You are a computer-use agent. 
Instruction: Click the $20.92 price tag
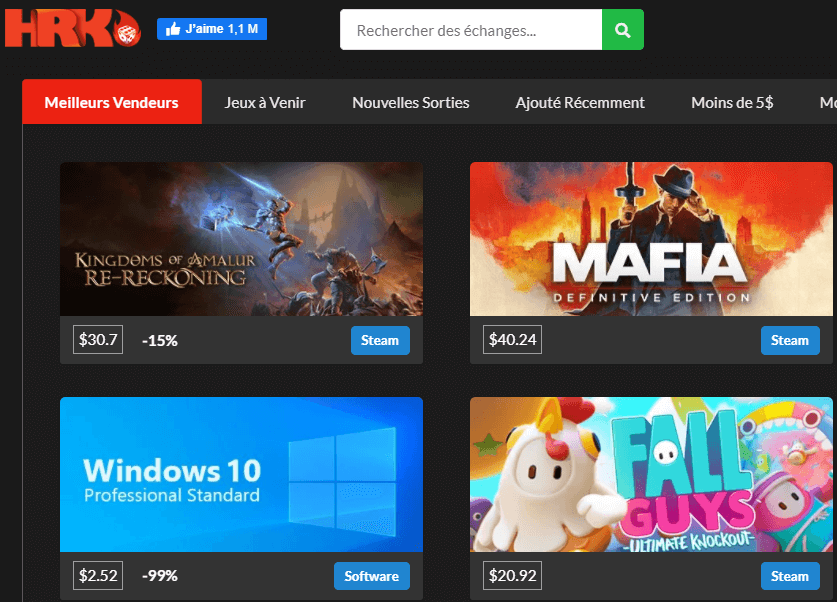[x=512, y=575]
